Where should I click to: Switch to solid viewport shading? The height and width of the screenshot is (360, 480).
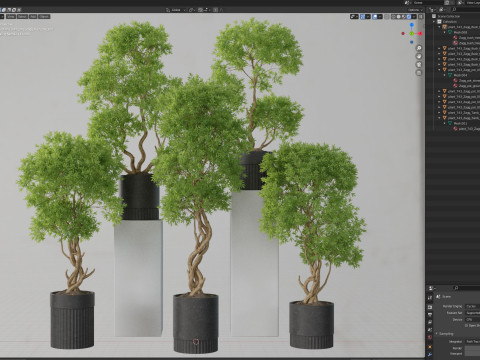pyautogui.click(x=399, y=17)
